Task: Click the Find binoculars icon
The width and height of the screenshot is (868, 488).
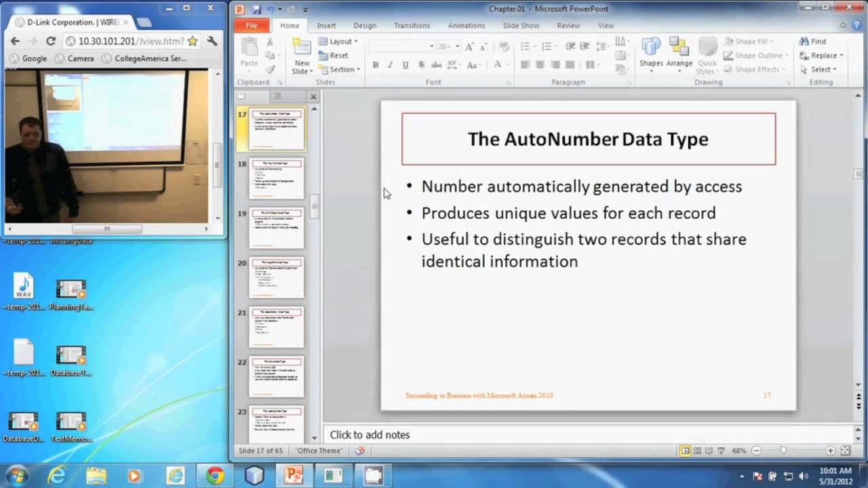Action: click(804, 41)
